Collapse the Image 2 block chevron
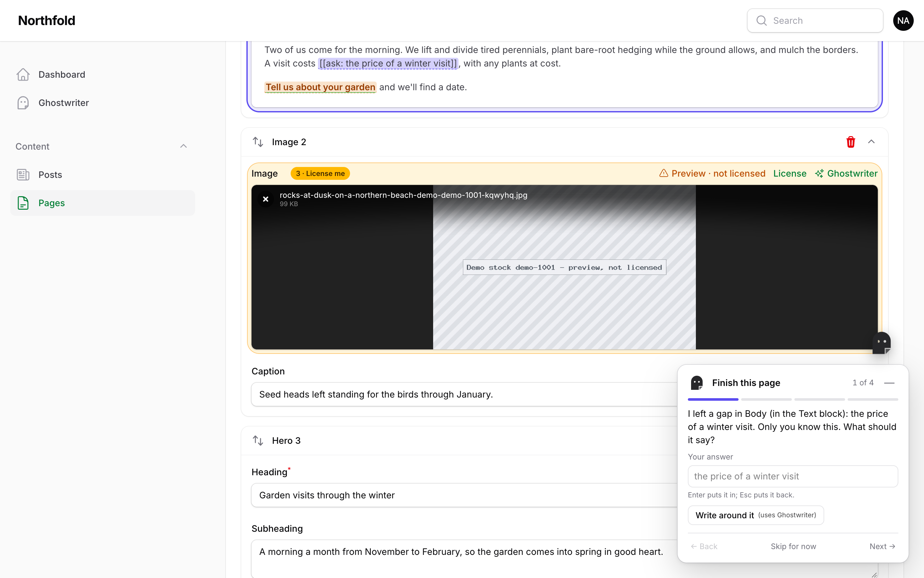 871,142
